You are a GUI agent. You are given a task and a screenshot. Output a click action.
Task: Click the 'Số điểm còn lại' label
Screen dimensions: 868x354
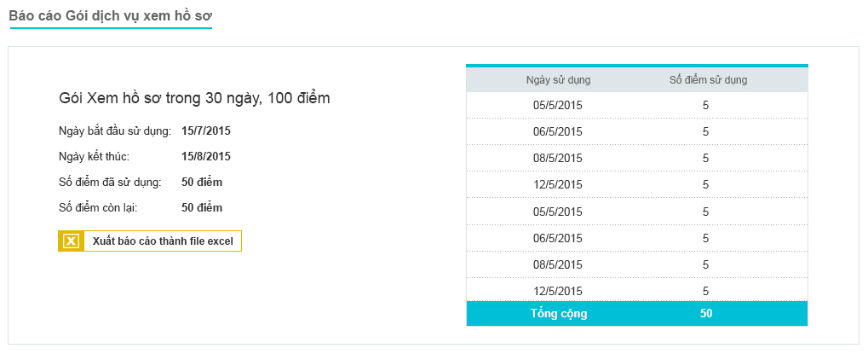pos(98,208)
